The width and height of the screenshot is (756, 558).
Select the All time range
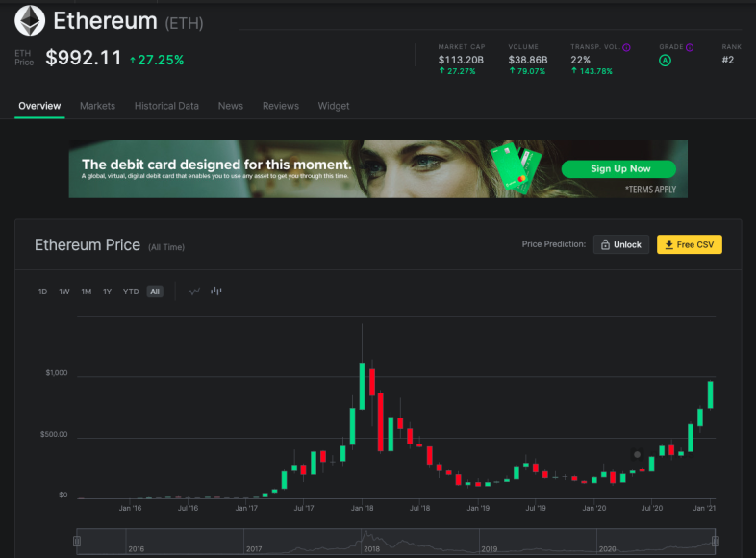155,292
